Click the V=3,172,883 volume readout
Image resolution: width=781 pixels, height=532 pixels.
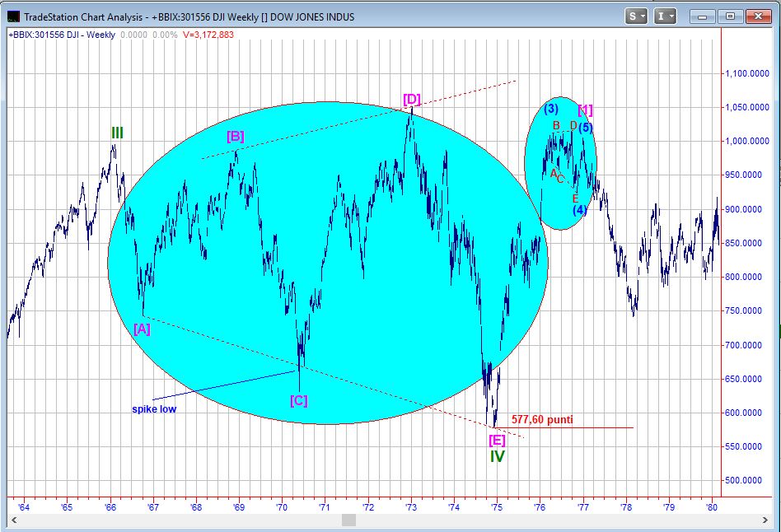[x=208, y=35]
